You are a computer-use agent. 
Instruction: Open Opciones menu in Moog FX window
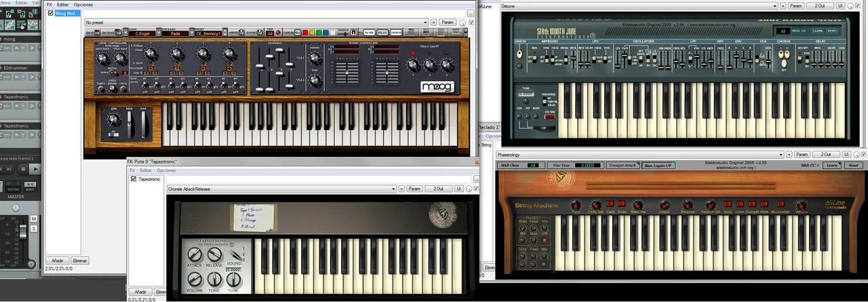pos(83,5)
